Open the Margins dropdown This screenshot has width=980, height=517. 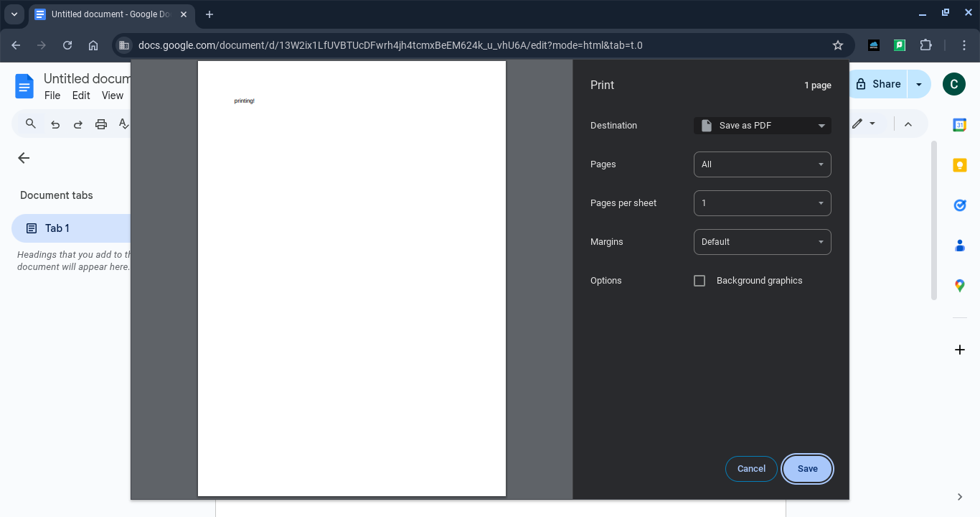(762, 242)
